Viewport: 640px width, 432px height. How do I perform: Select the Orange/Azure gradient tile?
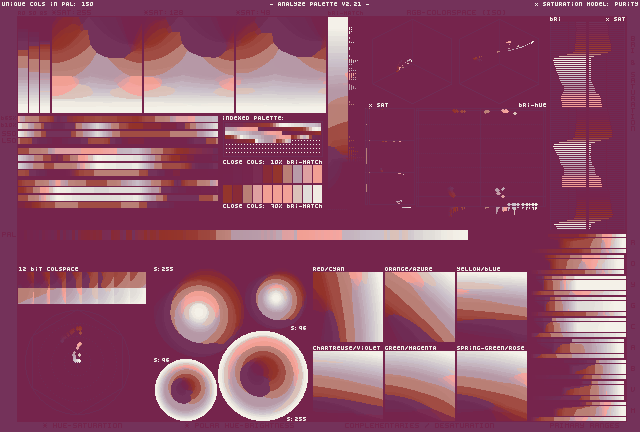419,307
